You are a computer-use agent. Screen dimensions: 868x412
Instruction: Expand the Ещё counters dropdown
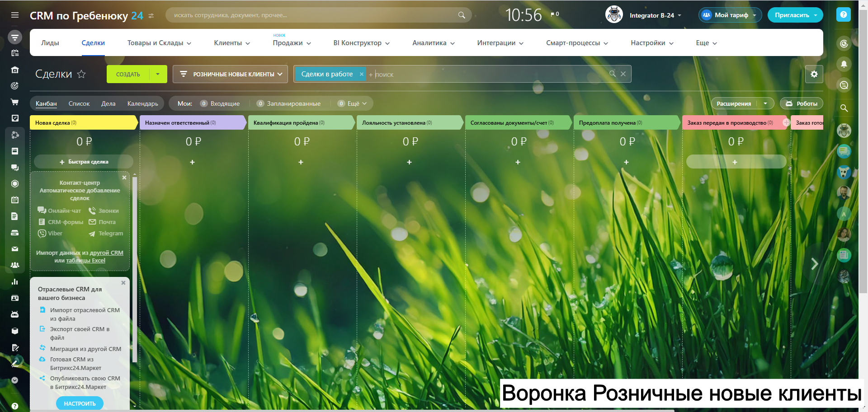click(353, 103)
